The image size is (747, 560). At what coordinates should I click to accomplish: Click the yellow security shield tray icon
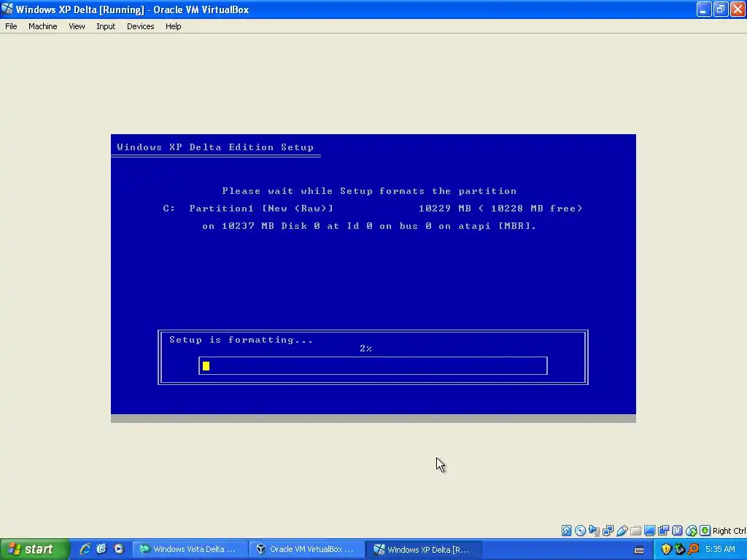(666, 550)
